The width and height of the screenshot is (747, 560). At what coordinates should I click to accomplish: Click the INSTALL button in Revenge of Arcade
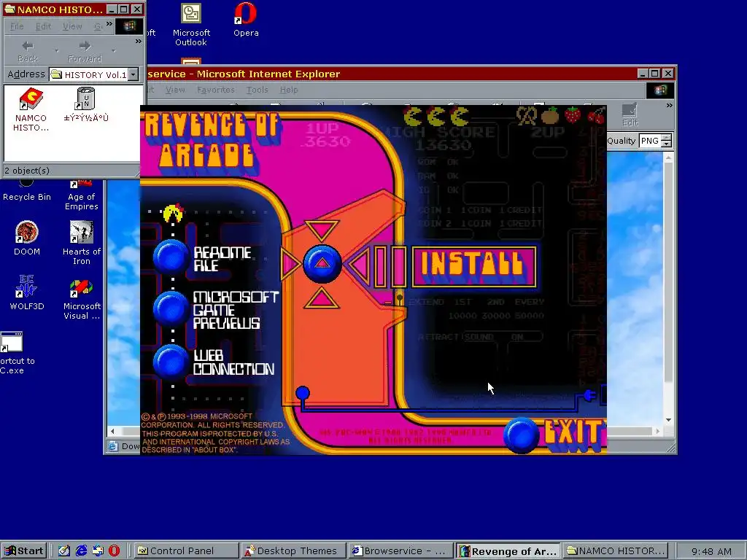pos(474,267)
